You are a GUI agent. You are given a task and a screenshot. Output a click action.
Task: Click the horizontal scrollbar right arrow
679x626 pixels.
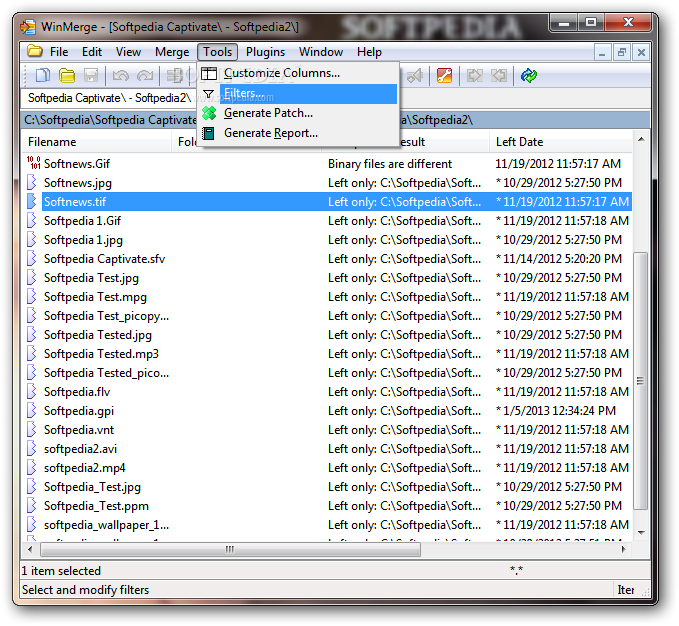624,549
